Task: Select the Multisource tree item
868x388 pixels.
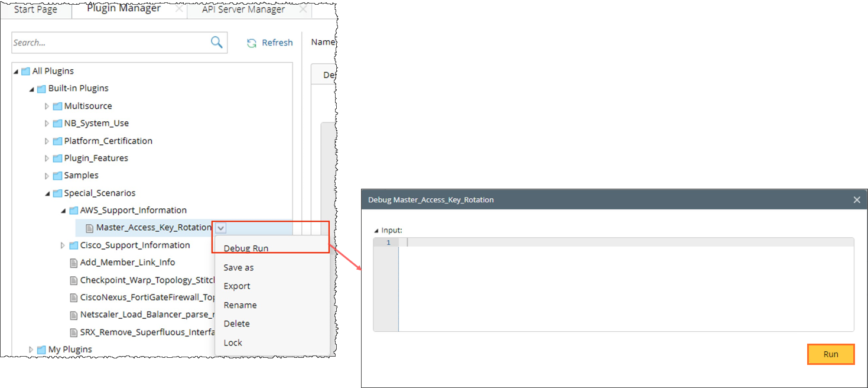Action: (88, 106)
